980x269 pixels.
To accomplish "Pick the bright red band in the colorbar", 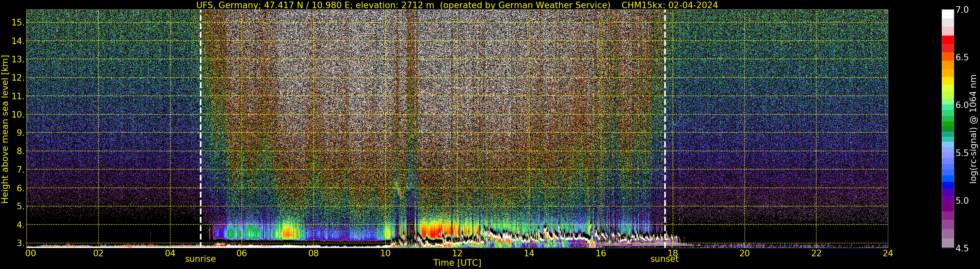I will (948, 40).
